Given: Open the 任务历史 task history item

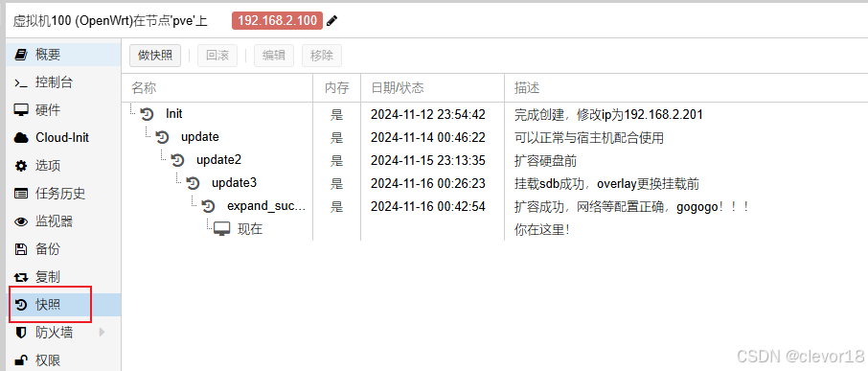Looking at the screenshot, I should point(63,194).
